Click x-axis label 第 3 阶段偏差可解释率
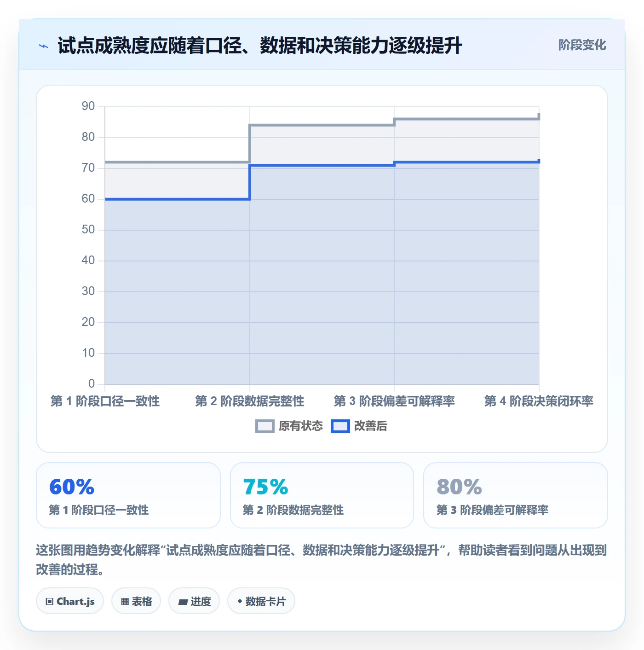This screenshot has width=644, height=650. 394,401
